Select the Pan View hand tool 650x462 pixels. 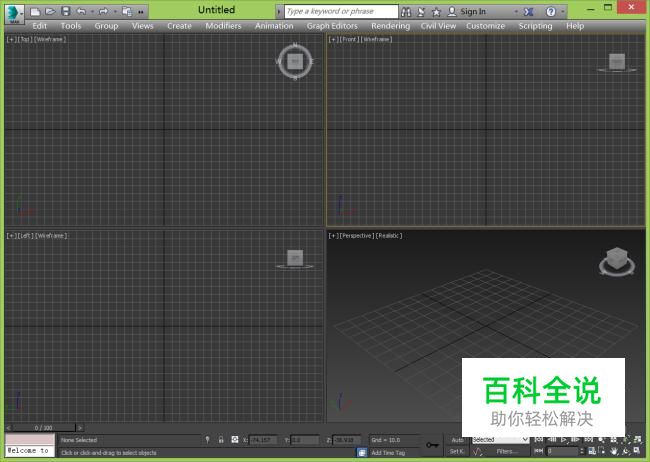tap(614, 451)
